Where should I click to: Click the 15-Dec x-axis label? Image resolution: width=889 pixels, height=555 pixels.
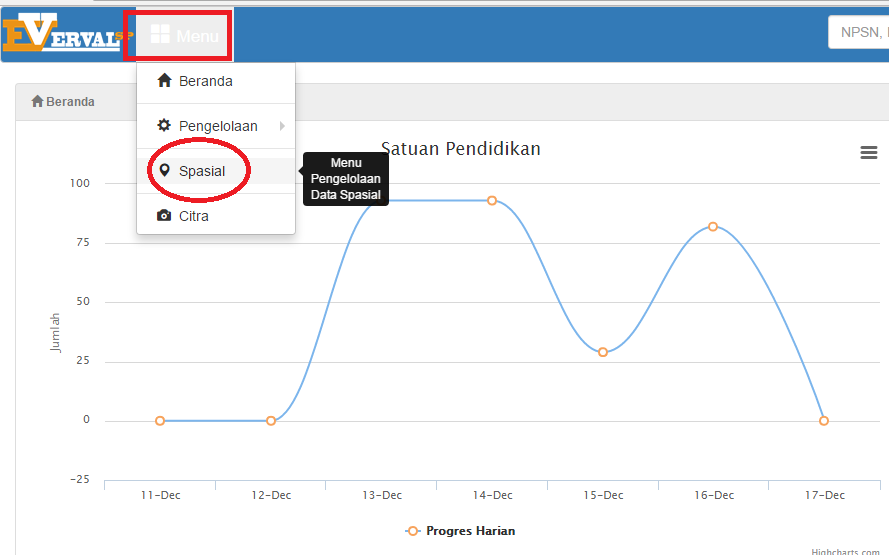pos(603,495)
